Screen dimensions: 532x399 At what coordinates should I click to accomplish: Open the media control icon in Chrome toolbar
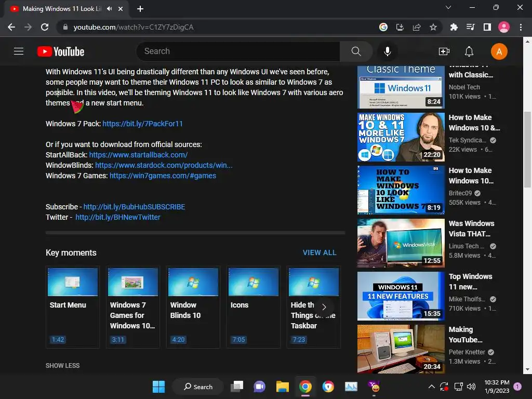pyautogui.click(x=470, y=27)
